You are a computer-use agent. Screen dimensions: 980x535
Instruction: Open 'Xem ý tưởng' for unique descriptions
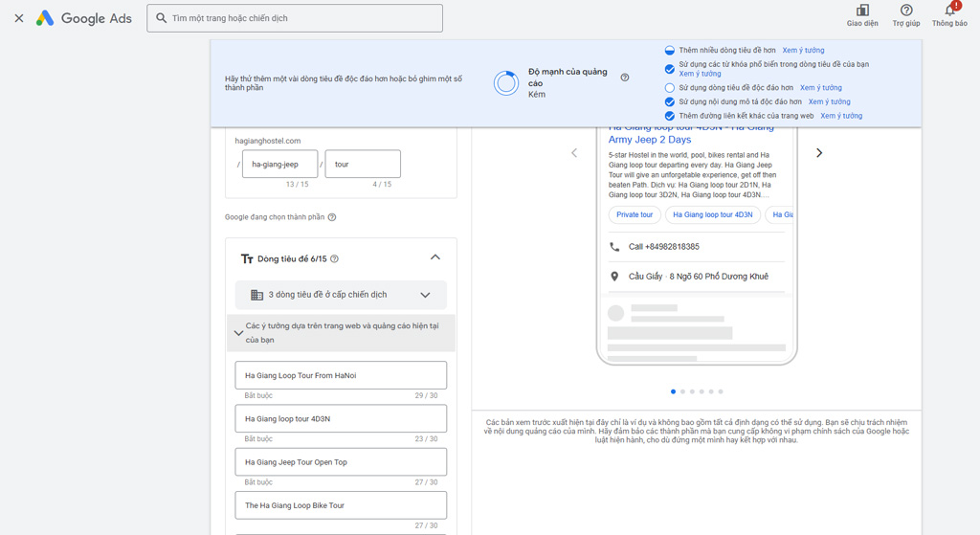coord(830,101)
